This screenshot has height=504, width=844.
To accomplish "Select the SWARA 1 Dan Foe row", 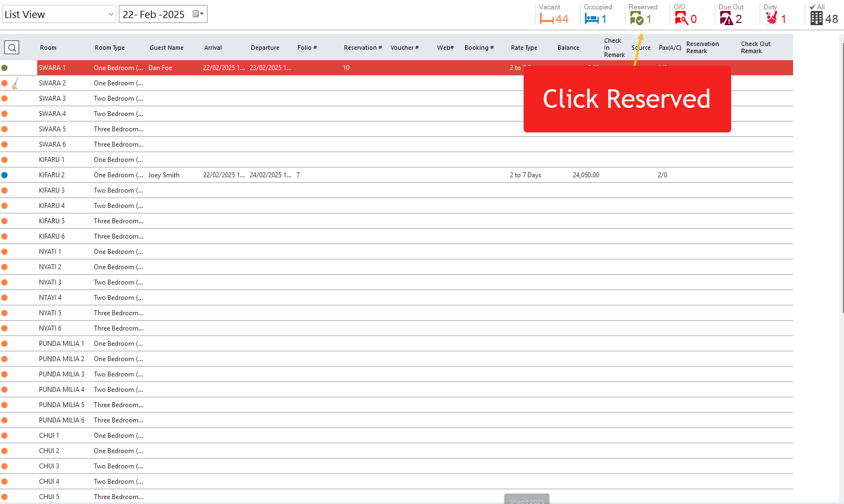I will coord(274,68).
